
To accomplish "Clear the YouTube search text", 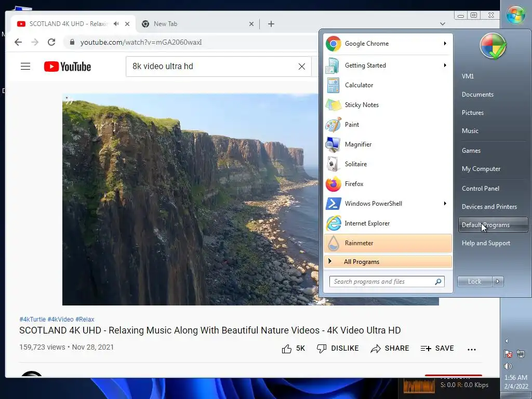I will (302, 66).
